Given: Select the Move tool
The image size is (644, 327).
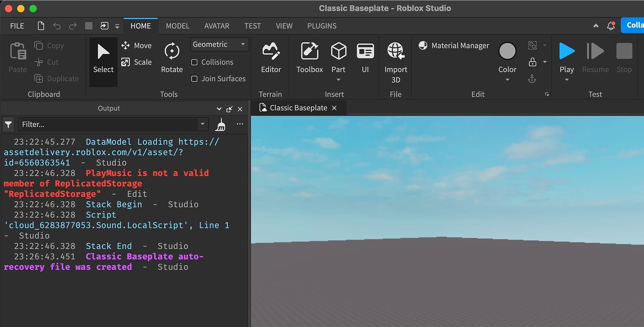Looking at the screenshot, I should 136,45.
